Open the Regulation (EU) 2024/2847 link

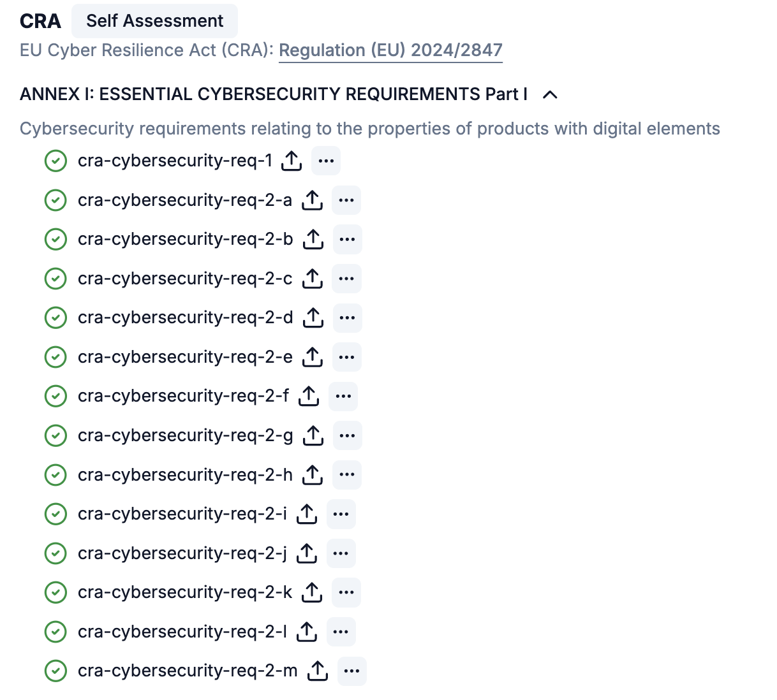click(390, 50)
